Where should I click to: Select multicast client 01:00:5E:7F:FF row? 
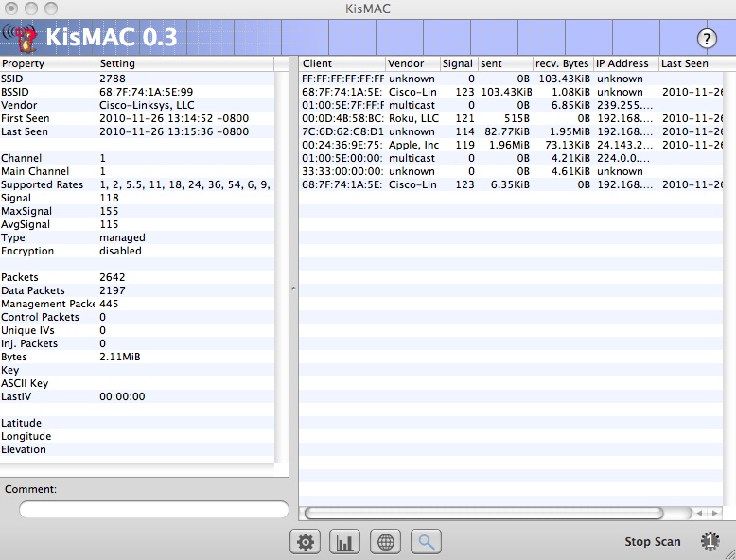(x=511, y=105)
